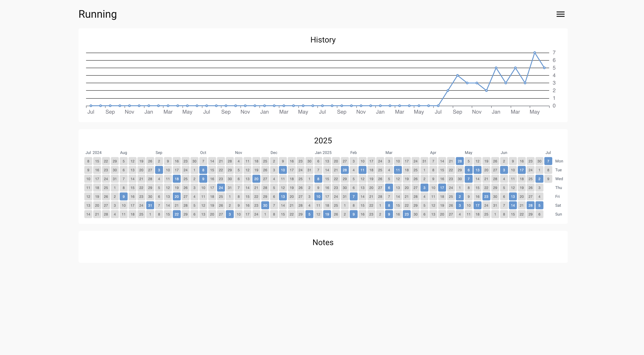Click the Mon weekday row label
644x355 pixels.
[559, 161]
